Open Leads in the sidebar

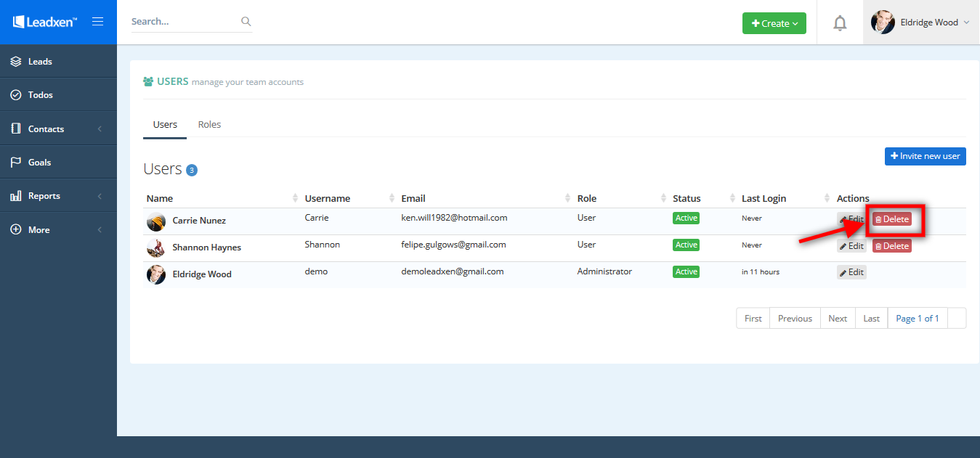58,62
